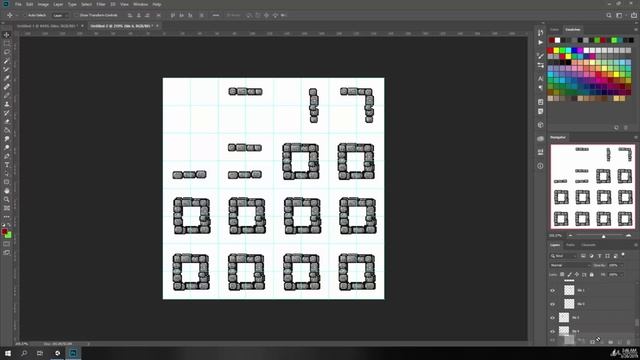
Task: Open the Windows Start button
Action: (8, 353)
